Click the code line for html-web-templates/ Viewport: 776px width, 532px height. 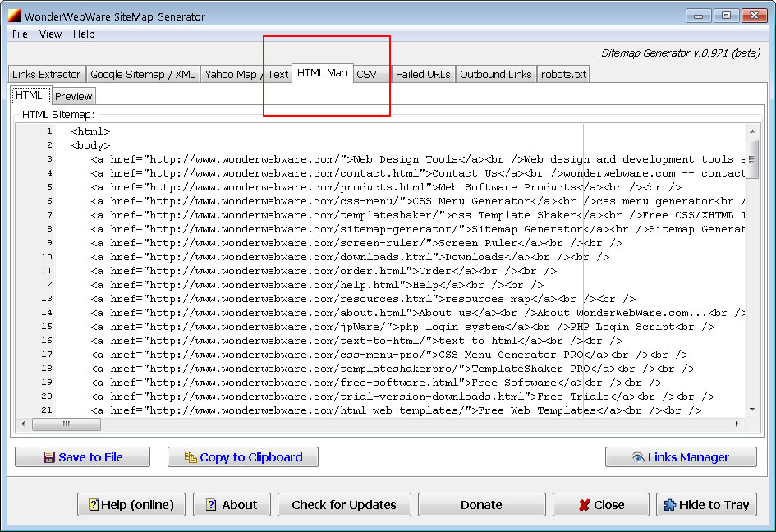396,410
